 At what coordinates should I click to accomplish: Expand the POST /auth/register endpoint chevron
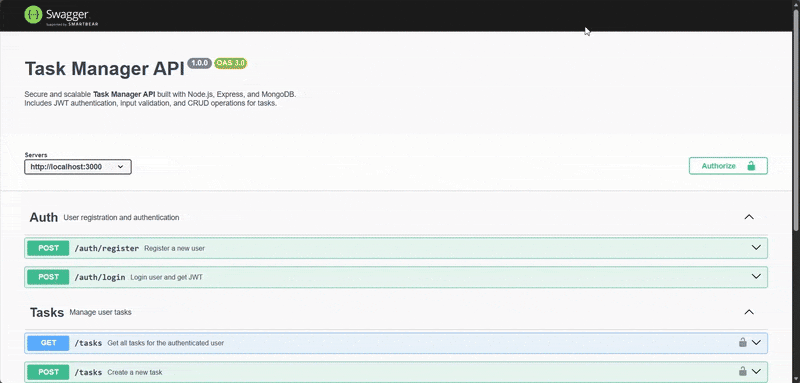756,247
